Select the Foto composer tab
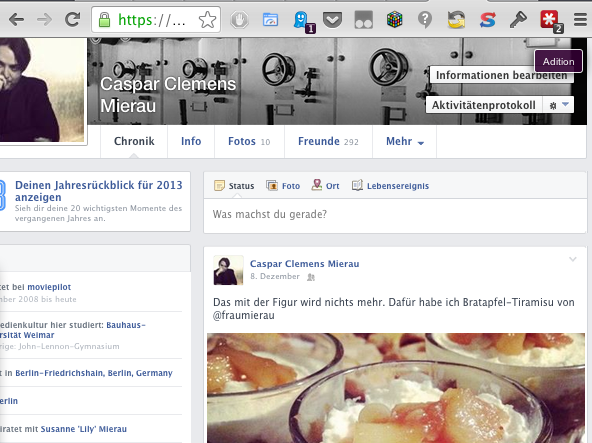592x443 pixels. pyautogui.click(x=283, y=186)
